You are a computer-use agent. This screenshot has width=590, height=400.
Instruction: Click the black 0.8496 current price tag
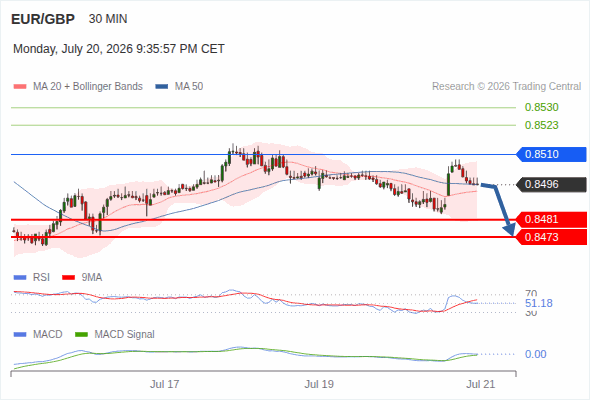pyautogui.click(x=551, y=184)
